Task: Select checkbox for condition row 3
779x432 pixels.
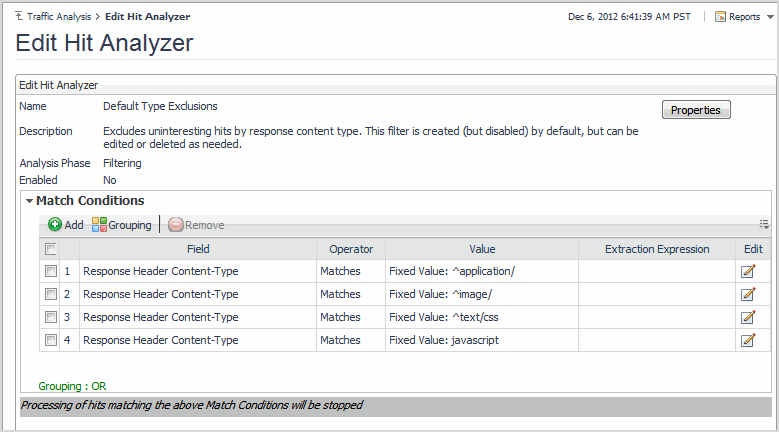Action: pyautogui.click(x=50, y=317)
